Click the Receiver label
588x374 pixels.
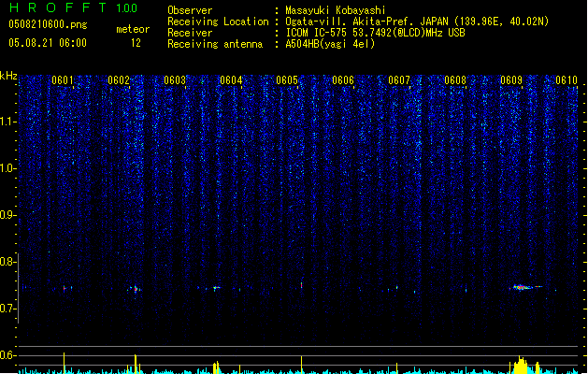(x=190, y=33)
